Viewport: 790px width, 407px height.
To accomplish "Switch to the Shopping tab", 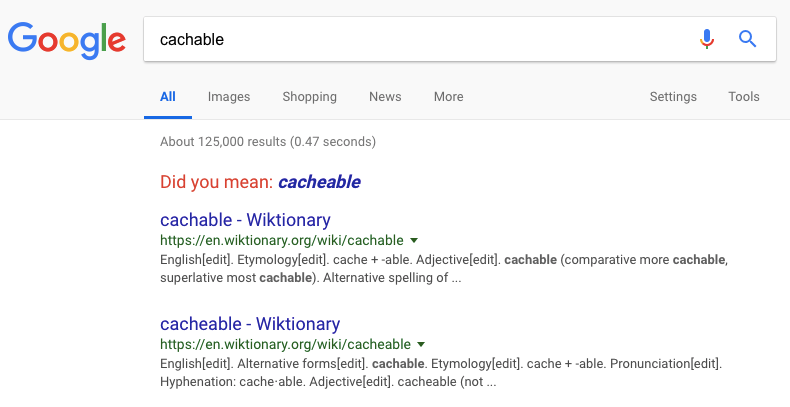I will click(309, 97).
